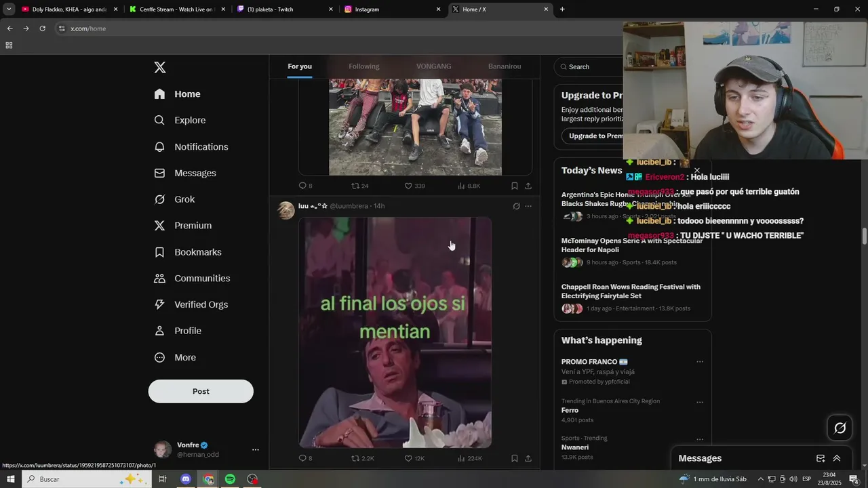Open Explore from the sidebar
The height and width of the screenshot is (488, 868).
(180, 120)
